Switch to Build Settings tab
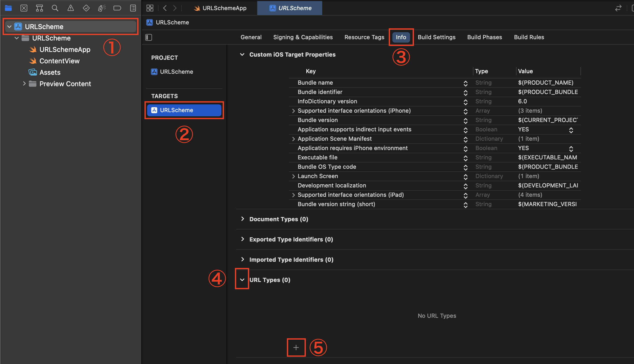 click(x=437, y=37)
